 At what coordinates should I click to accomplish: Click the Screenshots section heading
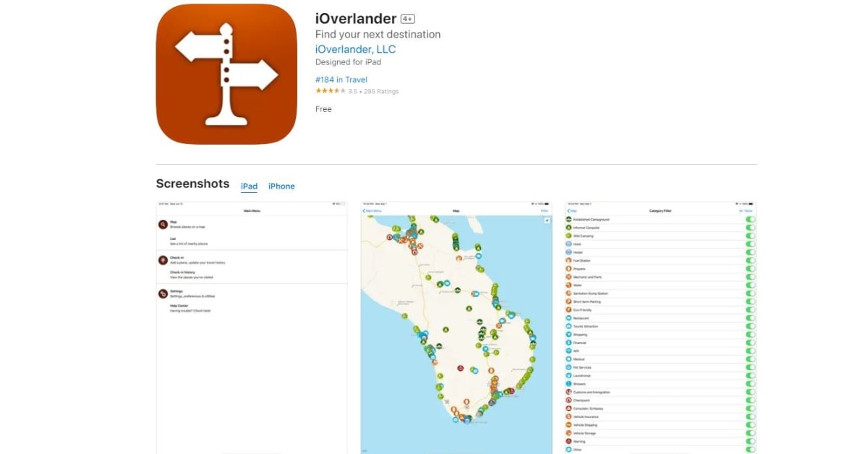pyautogui.click(x=192, y=184)
